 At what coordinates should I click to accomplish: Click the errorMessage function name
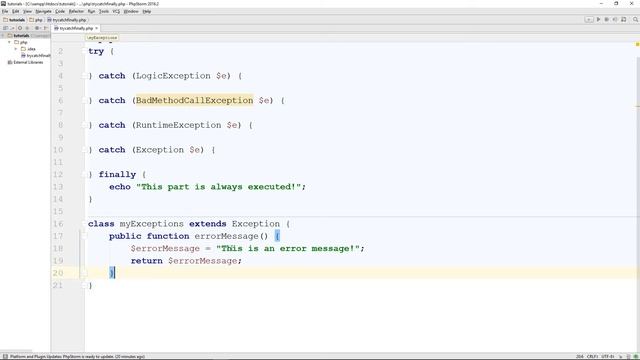point(227,236)
